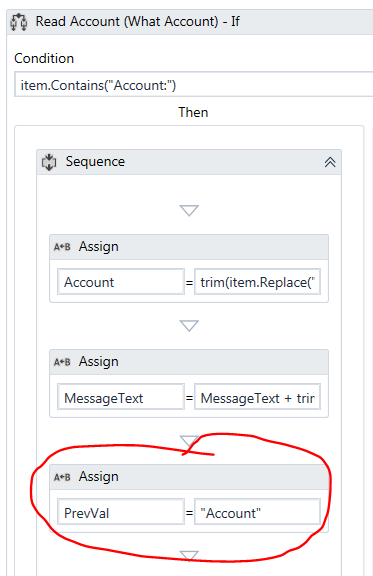This screenshot has height=576, width=373.
Task: Click the MessageText variable field
Action: point(121,397)
